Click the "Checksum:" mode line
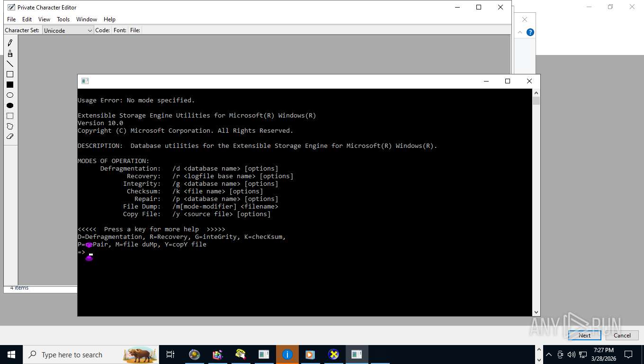This screenshot has width=644, height=364. [195, 191]
